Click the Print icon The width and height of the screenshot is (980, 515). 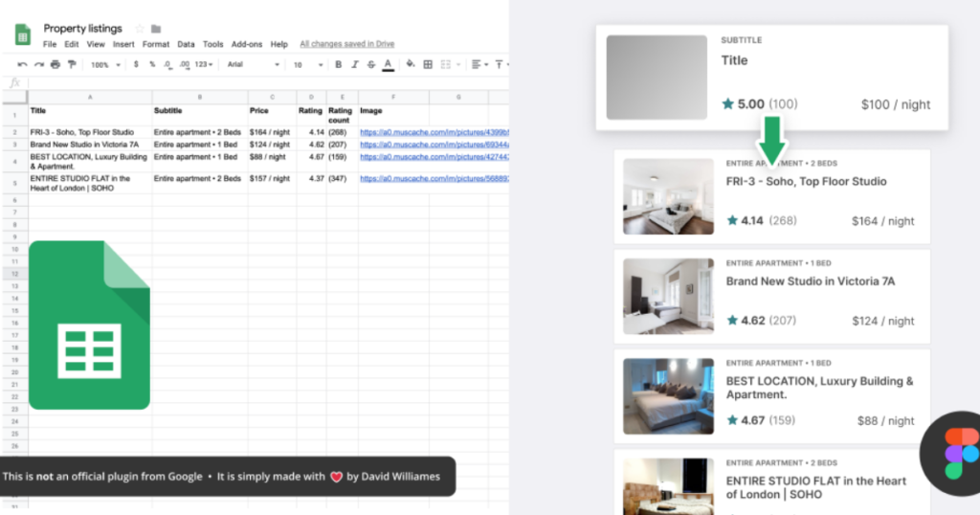56,64
